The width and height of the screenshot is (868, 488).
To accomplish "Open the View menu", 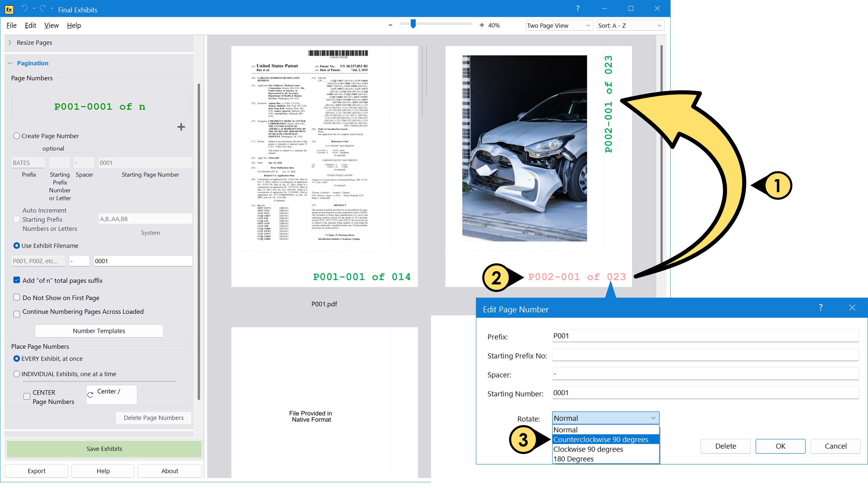I will coord(51,25).
